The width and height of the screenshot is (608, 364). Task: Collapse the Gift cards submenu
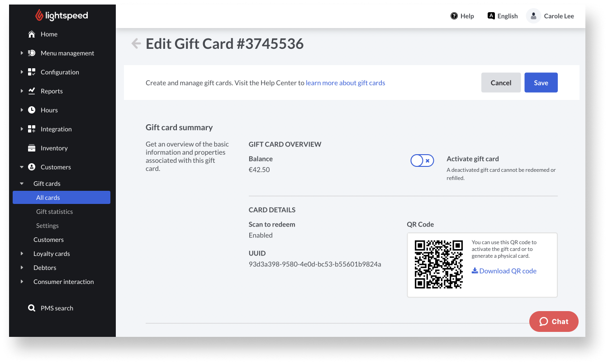(22, 184)
